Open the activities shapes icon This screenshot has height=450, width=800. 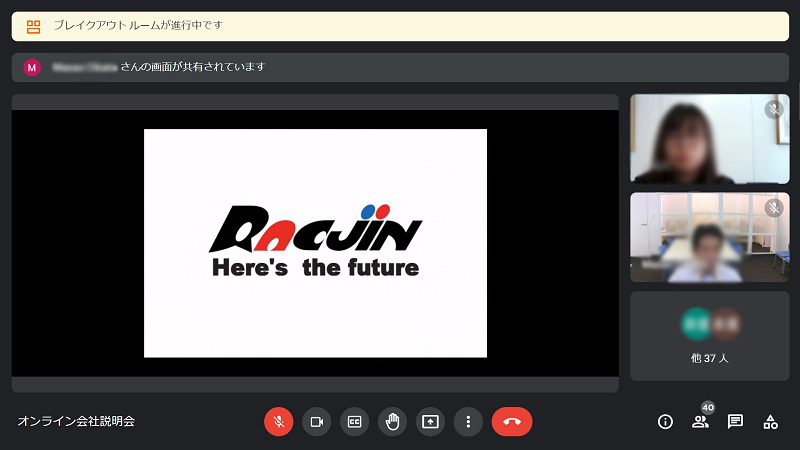tap(770, 421)
